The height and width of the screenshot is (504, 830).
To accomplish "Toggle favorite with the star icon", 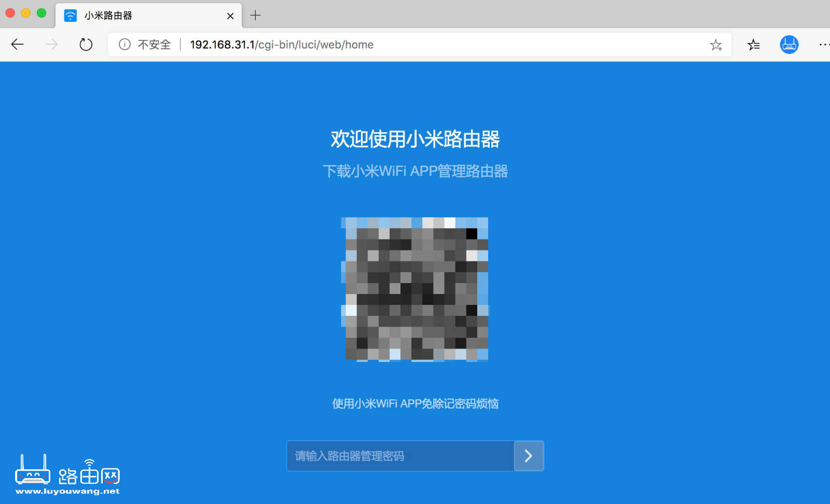I will click(716, 45).
